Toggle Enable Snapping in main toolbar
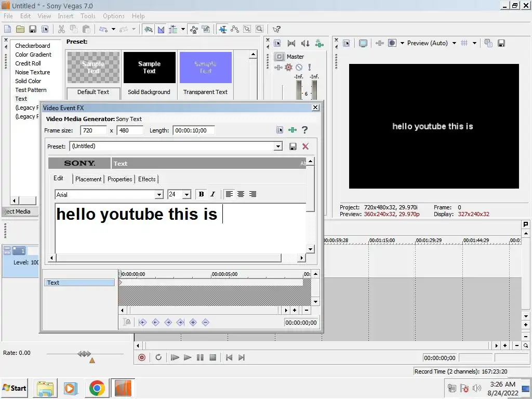Image resolution: width=532 pixels, height=399 pixels. pyautogui.click(x=148, y=29)
